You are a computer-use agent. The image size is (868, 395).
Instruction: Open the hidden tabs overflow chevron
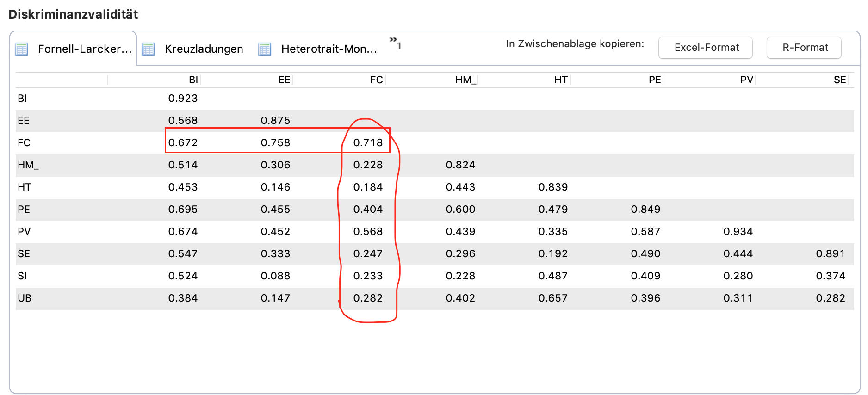click(395, 43)
